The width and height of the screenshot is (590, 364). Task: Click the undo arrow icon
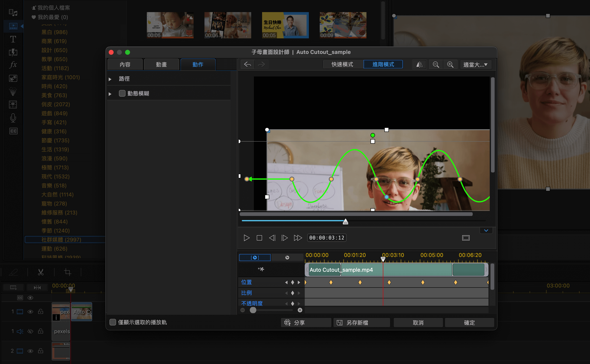click(248, 65)
